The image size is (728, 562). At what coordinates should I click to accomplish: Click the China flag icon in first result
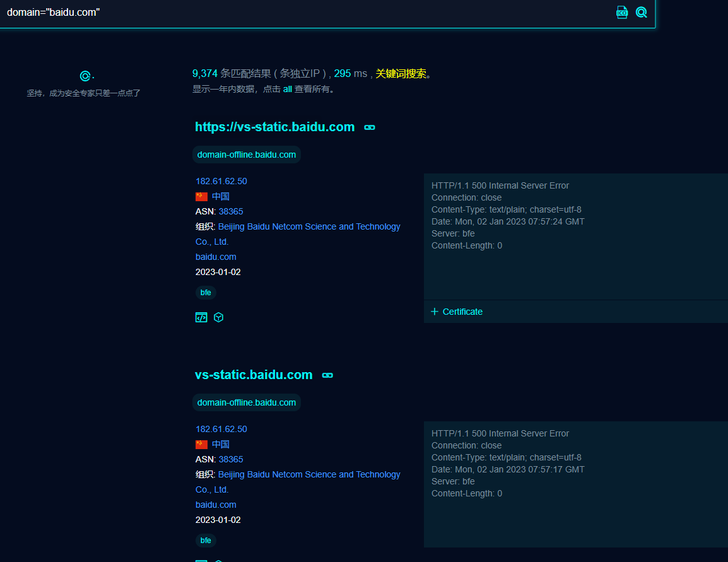(201, 196)
